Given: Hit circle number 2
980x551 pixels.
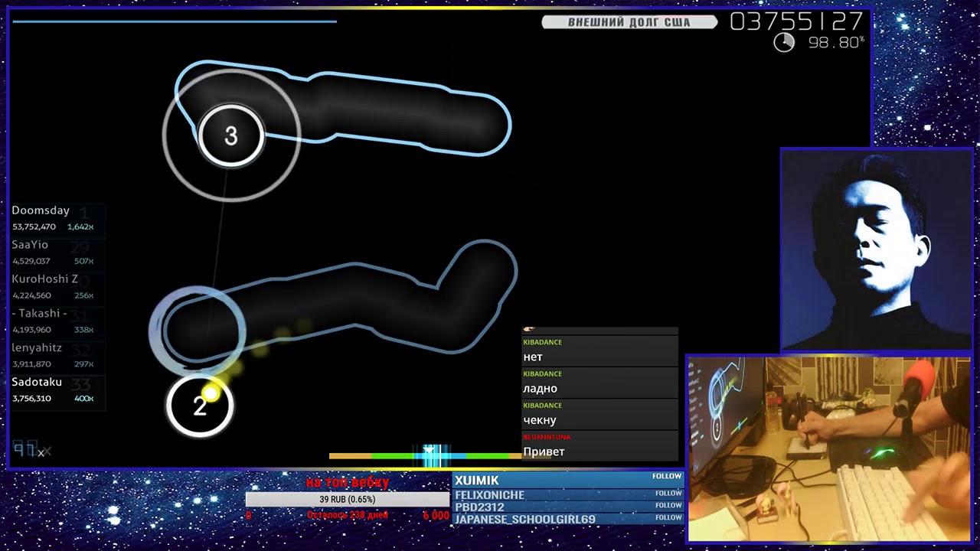Looking at the screenshot, I should point(200,406).
